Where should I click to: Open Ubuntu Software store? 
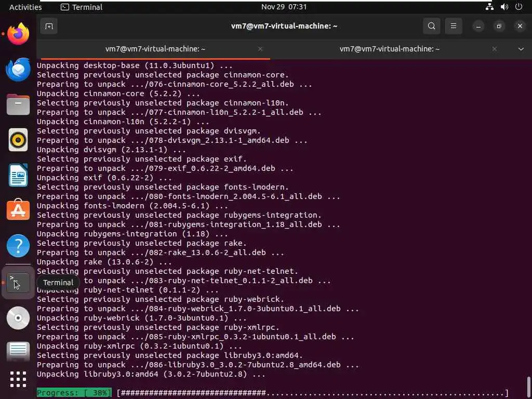[x=18, y=210]
